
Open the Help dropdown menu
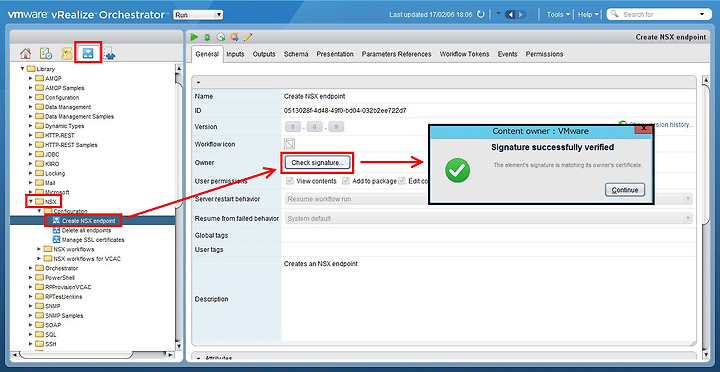tap(588, 15)
